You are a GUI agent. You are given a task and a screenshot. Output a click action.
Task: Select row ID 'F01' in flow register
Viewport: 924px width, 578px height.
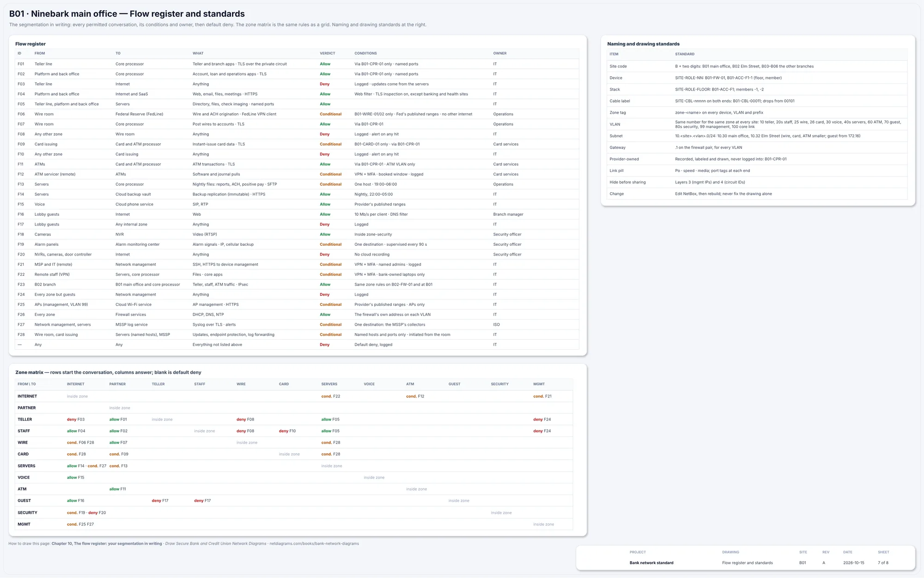[x=21, y=64]
